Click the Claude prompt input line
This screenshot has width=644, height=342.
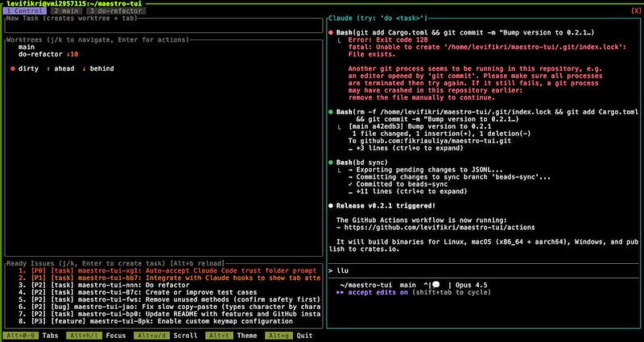484,270
